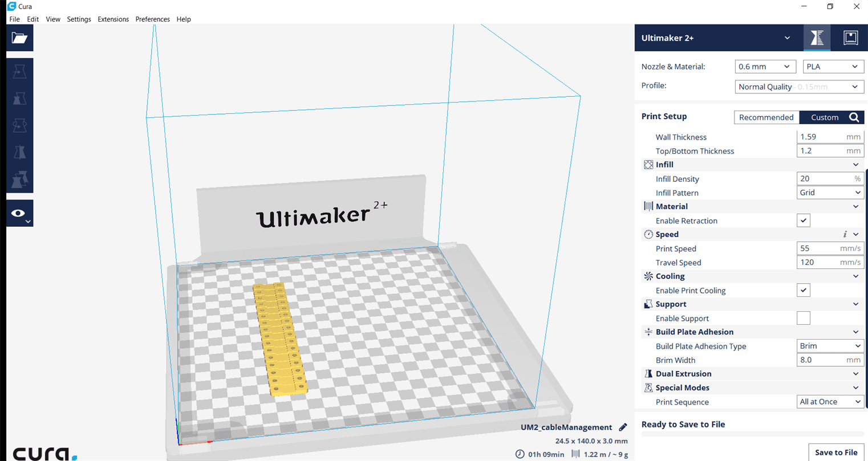Collapse the Cooling section chevron
The height and width of the screenshot is (461, 868).
click(855, 276)
